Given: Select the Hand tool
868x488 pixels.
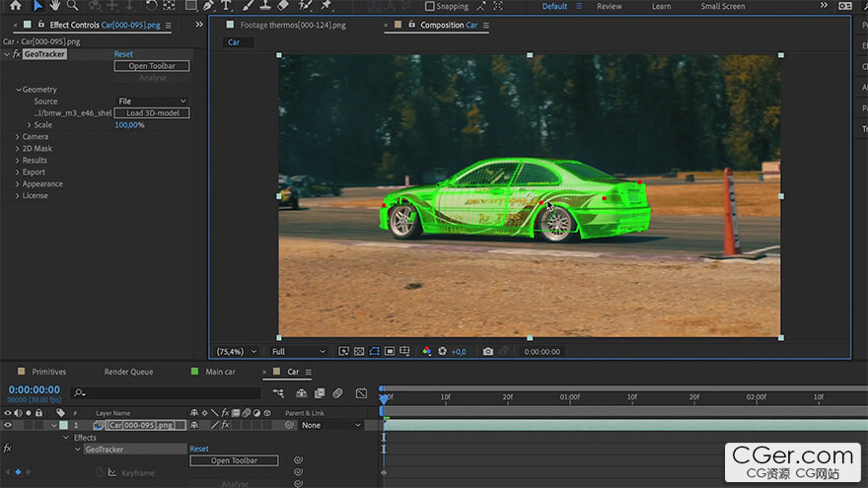Looking at the screenshot, I should (x=55, y=6).
